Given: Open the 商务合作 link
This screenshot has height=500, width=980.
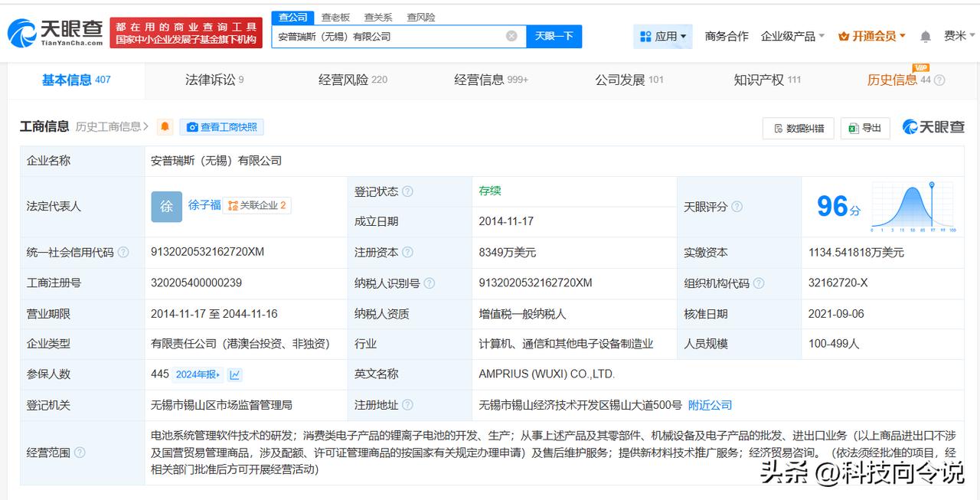Looking at the screenshot, I should [727, 36].
